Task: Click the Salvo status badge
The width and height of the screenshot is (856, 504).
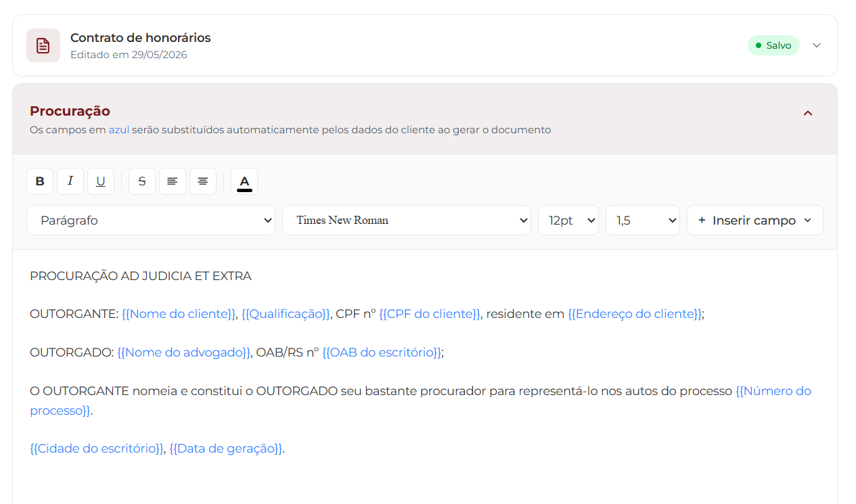Action: pos(773,45)
